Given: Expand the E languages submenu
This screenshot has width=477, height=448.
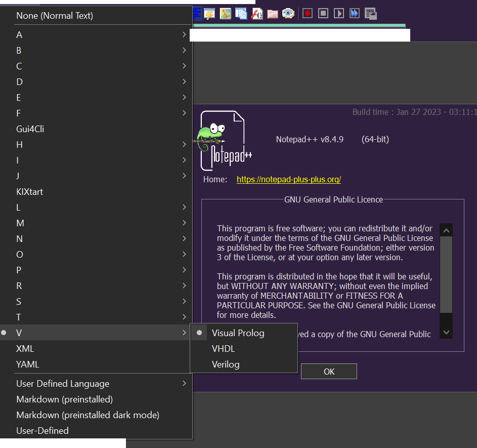Looking at the screenshot, I should (x=96, y=98).
